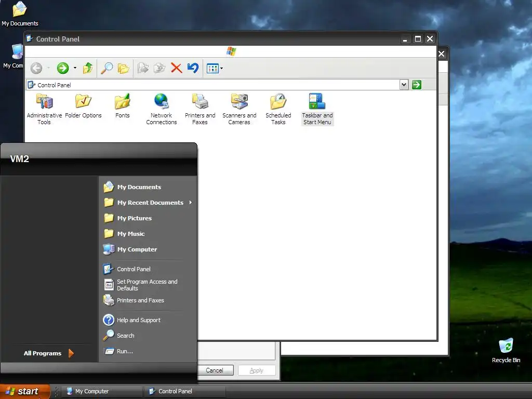Click the blue Undo toolbar icon
The width and height of the screenshot is (532, 399).
tap(193, 68)
